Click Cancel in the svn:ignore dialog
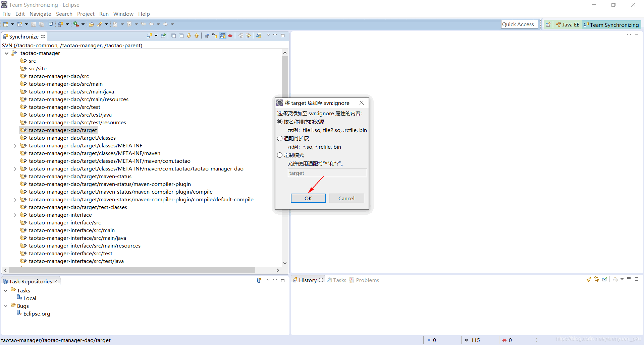644x345 pixels. [346, 198]
